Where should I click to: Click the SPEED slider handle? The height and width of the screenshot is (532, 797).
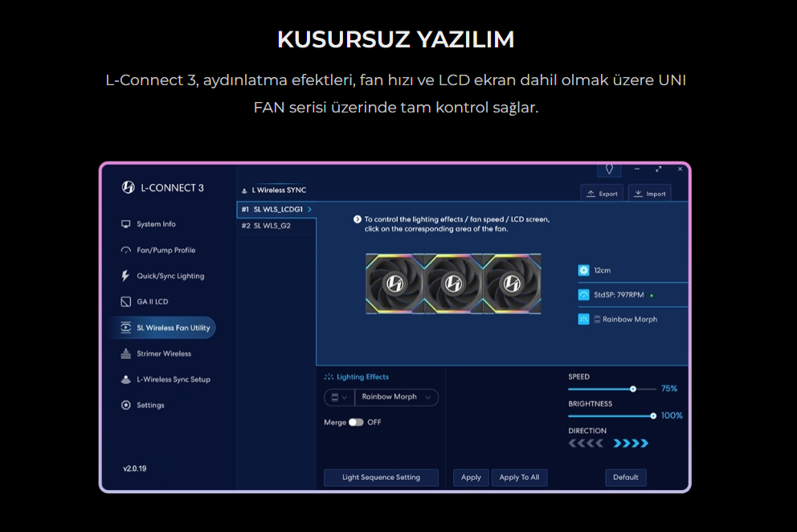pos(633,389)
